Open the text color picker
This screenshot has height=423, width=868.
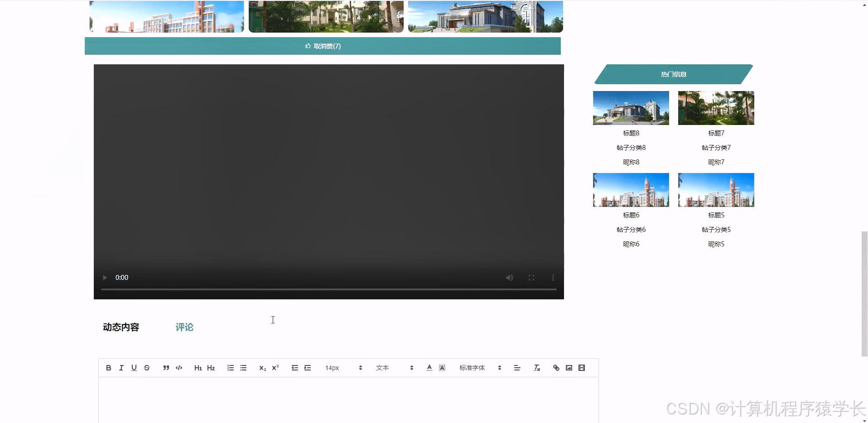point(429,368)
